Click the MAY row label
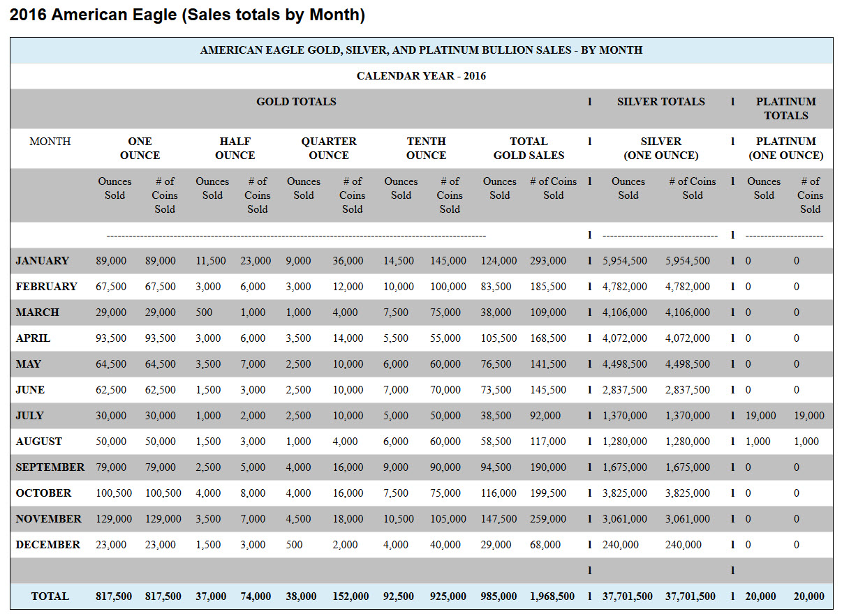 pos(29,364)
